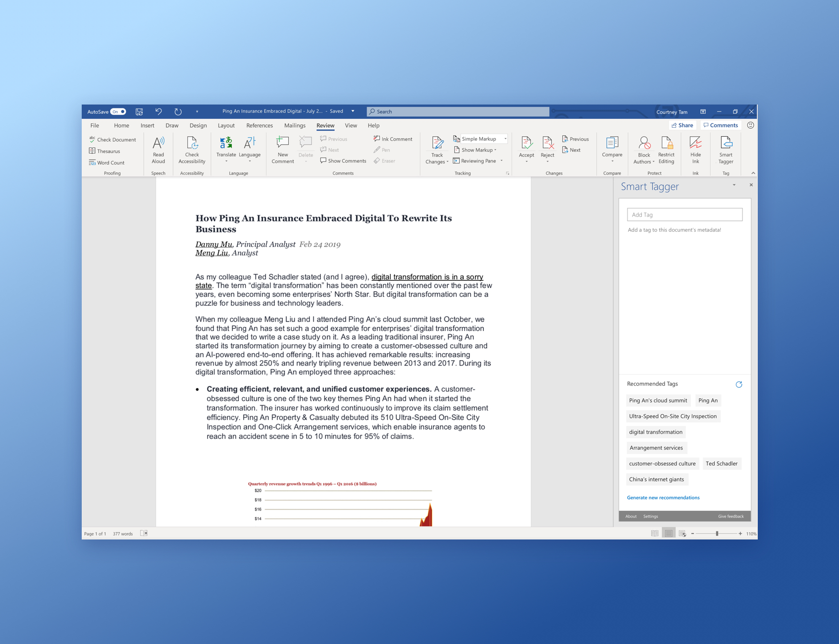Click Give feedback in tagger footer

tap(731, 516)
